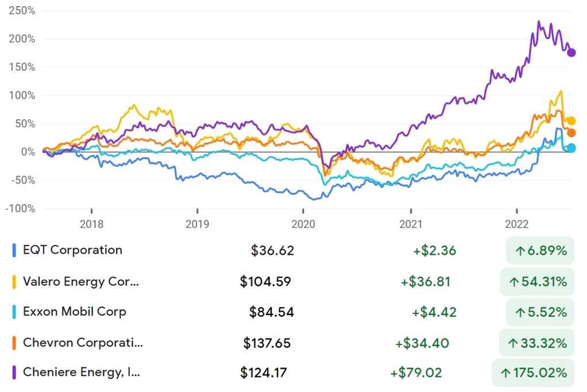Click the 175.02% gain badge
Image resolution: width=587 pixels, height=392 pixels.
point(533,372)
